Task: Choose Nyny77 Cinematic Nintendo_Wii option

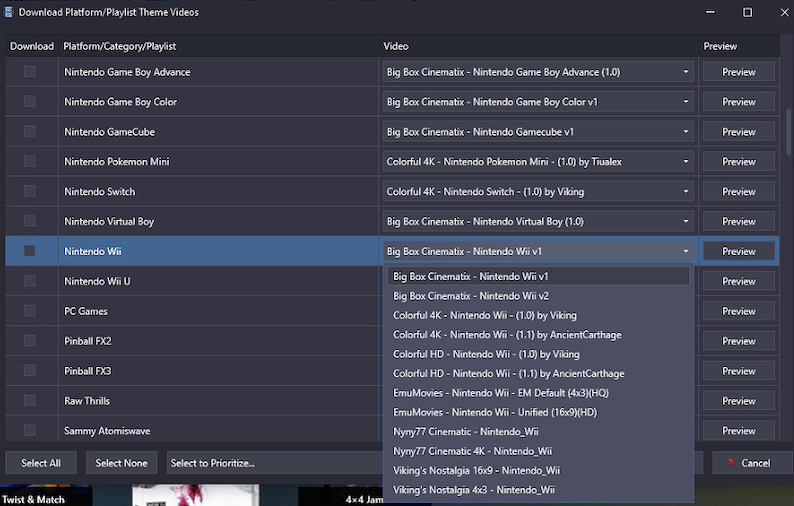Action: point(538,432)
